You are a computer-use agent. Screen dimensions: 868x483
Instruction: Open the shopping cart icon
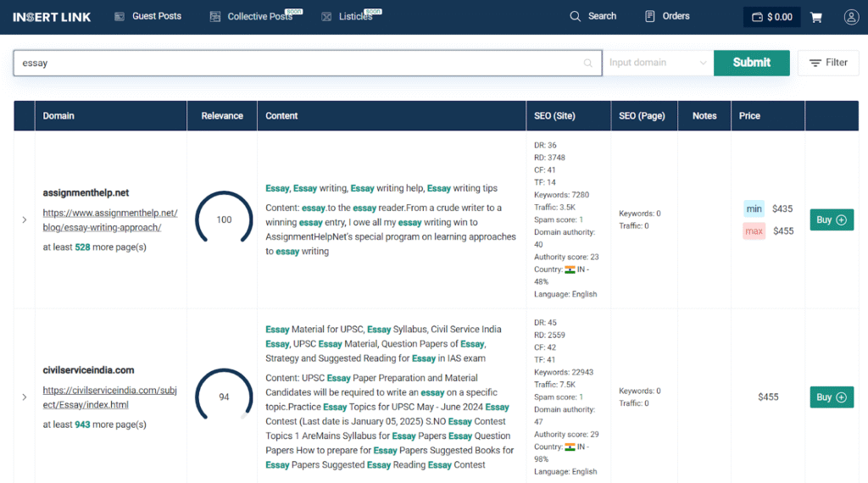[x=816, y=17]
